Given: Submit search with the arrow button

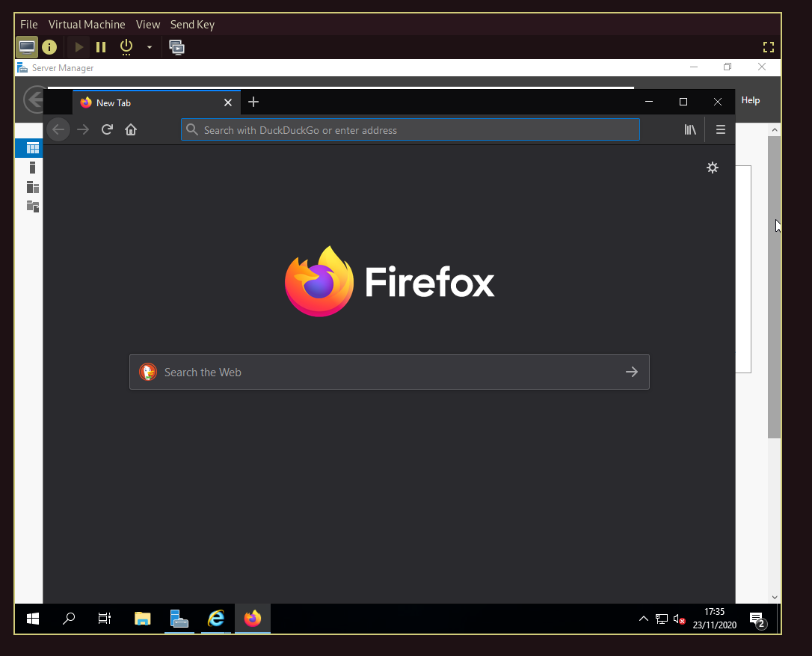Looking at the screenshot, I should pos(631,372).
